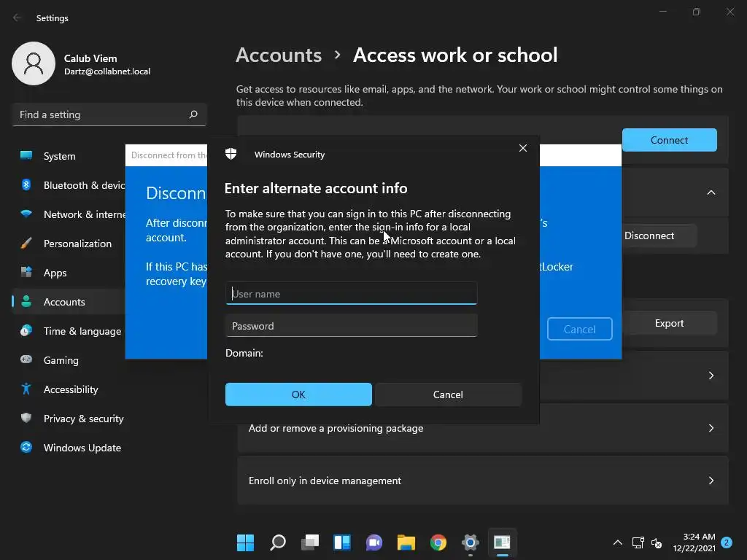Open taskbar Search
The width and height of the screenshot is (747, 560).
pyautogui.click(x=278, y=542)
